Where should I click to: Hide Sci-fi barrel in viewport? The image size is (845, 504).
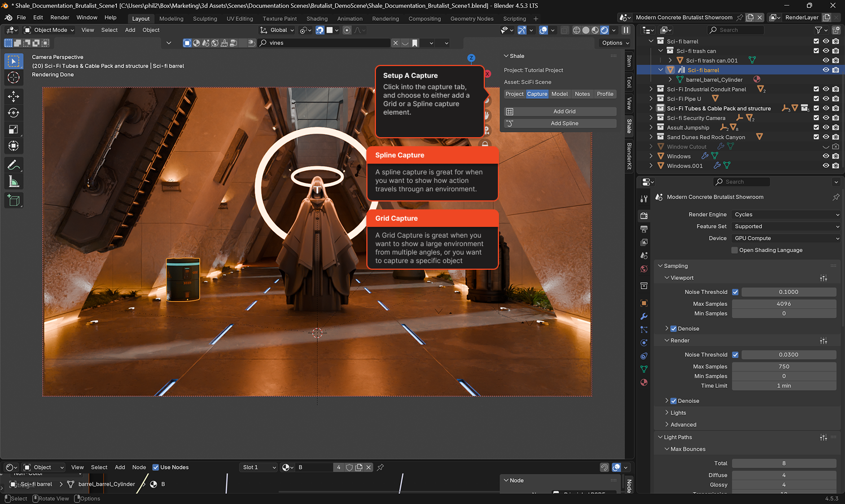(x=826, y=70)
